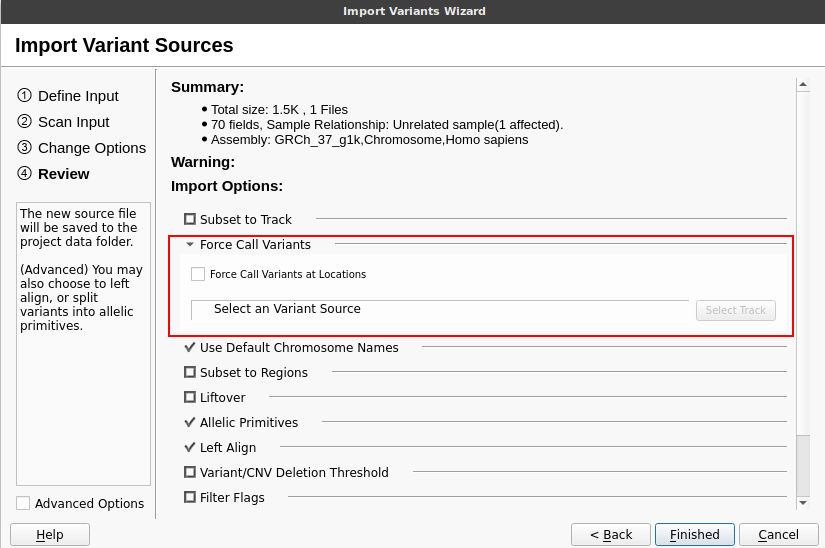
Task: Expand the Subset to Track option
Action: point(189,219)
